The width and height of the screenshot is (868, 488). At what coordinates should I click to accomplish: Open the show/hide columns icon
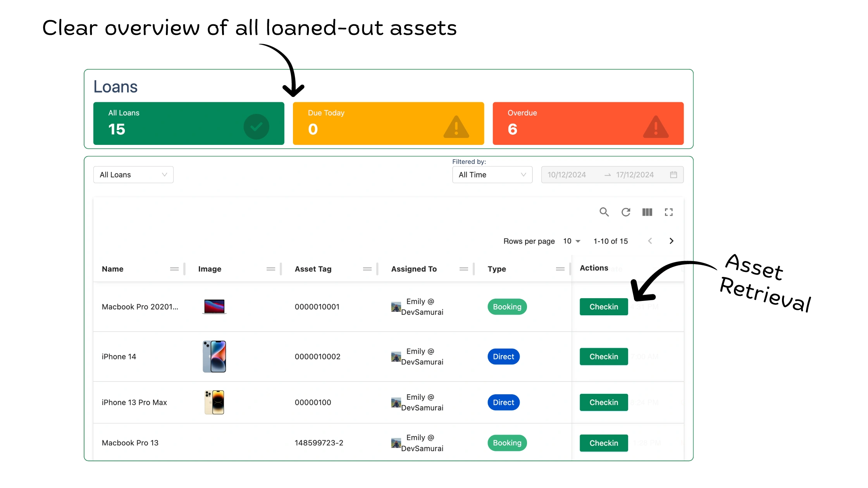647,212
